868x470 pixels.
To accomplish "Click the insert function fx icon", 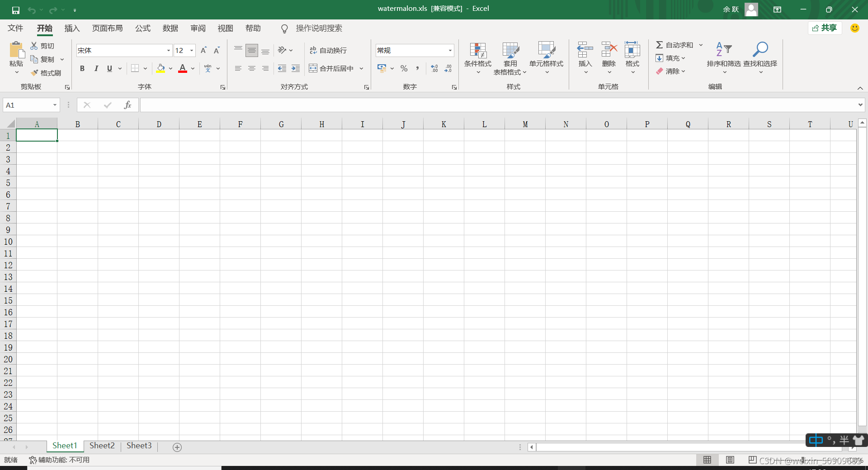I will pos(127,105).
